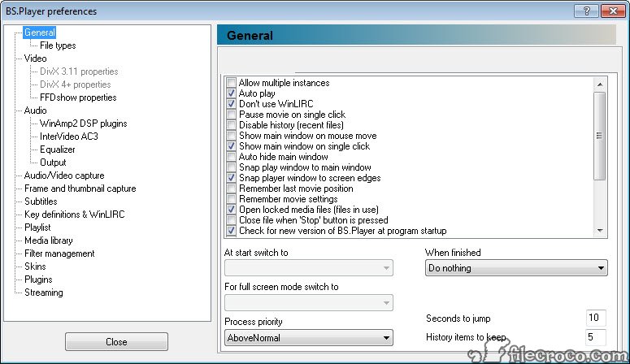
Task: Toggle Allow multiple instances checkbox
Action: 231,83
